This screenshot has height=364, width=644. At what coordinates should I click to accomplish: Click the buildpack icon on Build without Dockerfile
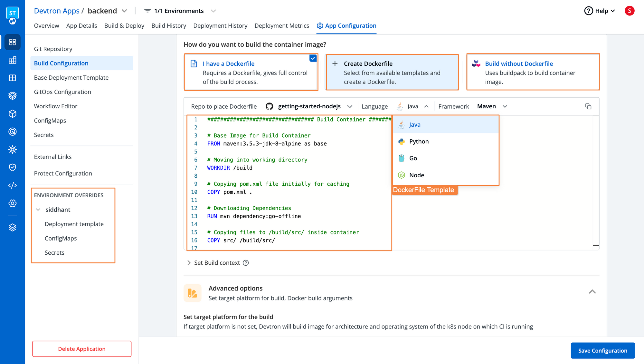[x=476, y=64]
